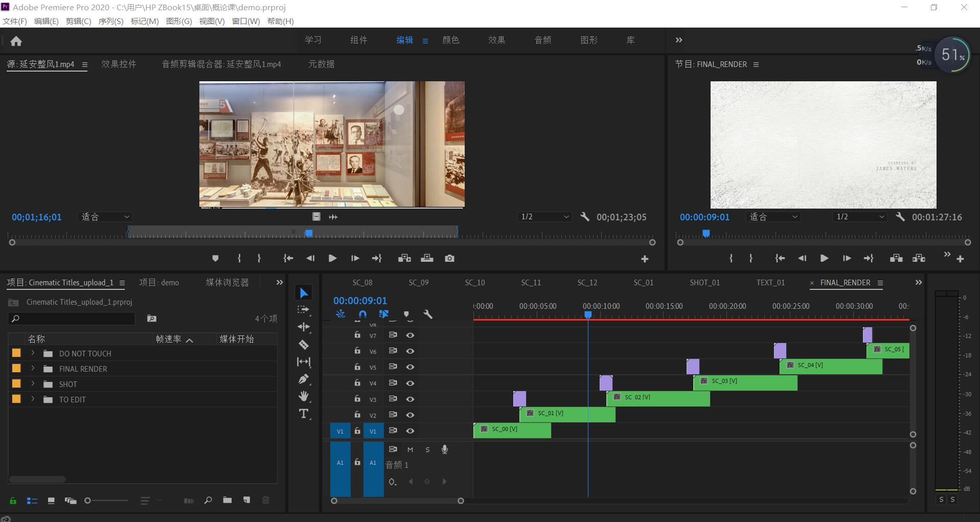Select the Type tool
This screenshot has height=522, width=980.
[304, 414]
